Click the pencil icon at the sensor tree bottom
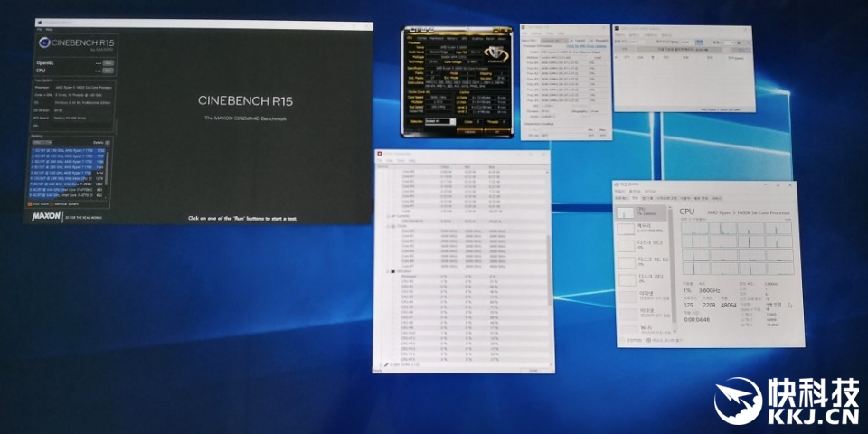Viewport: 868px width, 434px height. [x=386, y=364]
